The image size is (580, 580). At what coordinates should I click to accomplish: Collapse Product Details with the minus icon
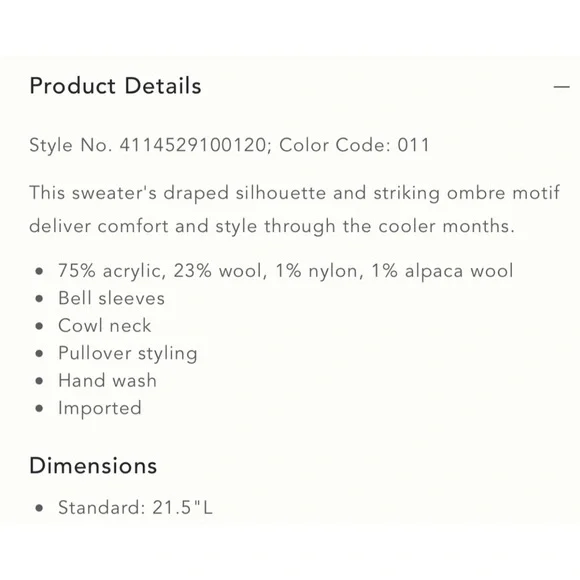tap(561, 87)
